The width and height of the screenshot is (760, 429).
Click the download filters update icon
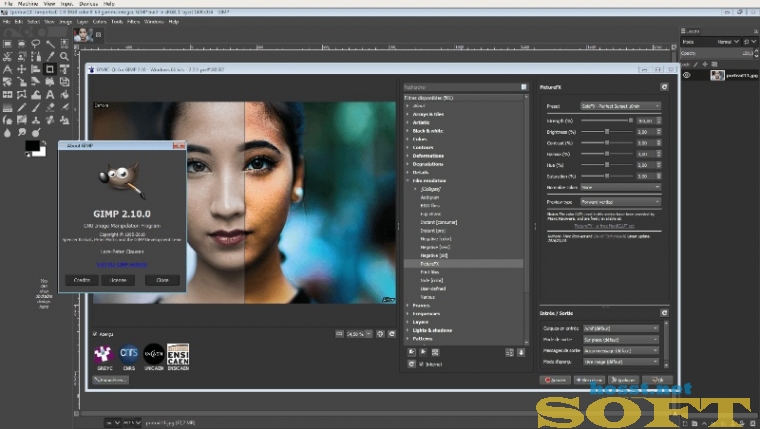tap(521, 352)
